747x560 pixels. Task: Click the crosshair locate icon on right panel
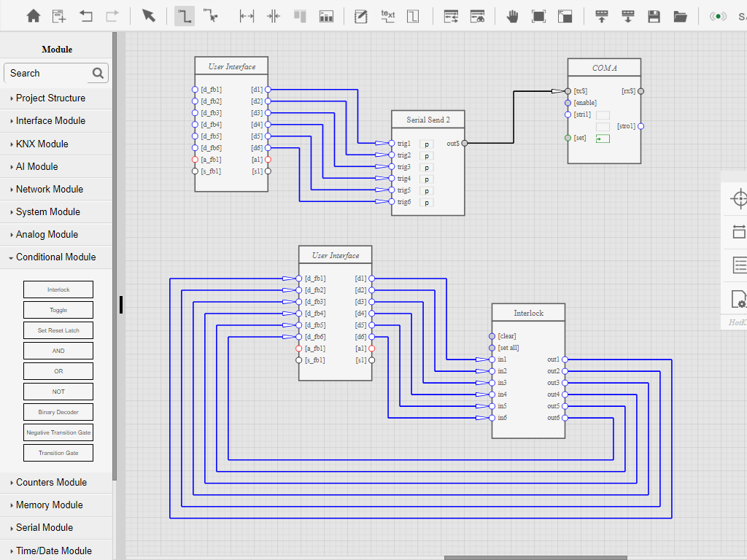tap(738, 198)
